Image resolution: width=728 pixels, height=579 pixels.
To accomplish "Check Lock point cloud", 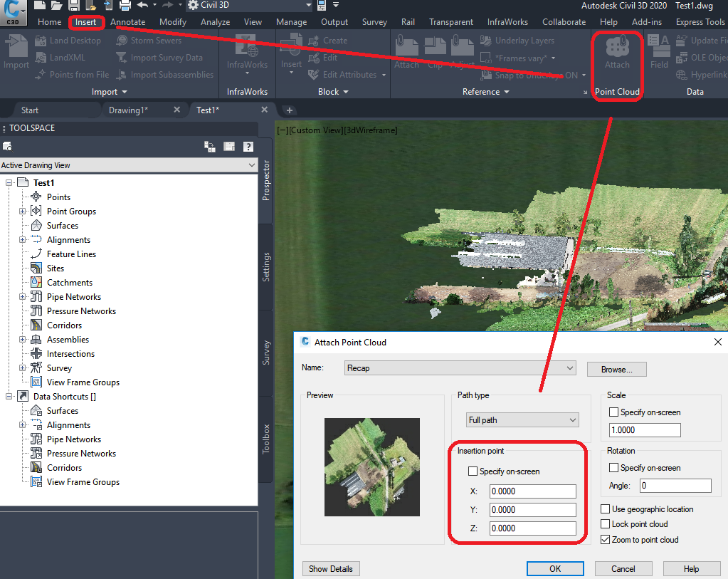I will click(x=605, y=523).
